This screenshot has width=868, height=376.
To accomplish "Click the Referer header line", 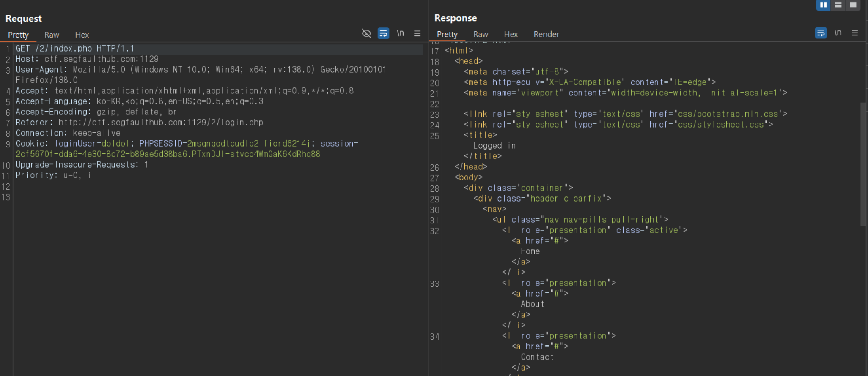I will tap(140, 123).
